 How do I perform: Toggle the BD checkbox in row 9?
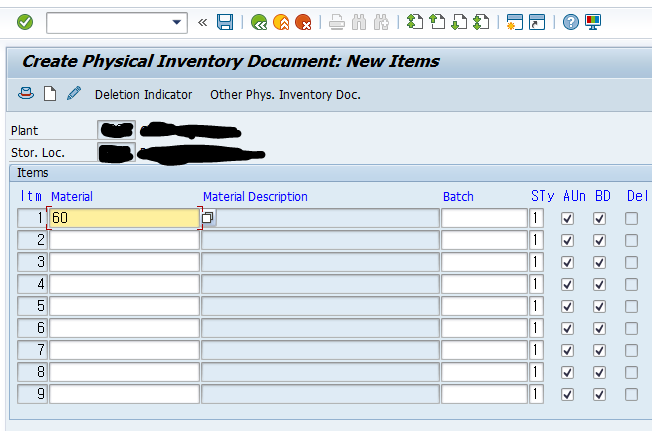coord(599,394)
